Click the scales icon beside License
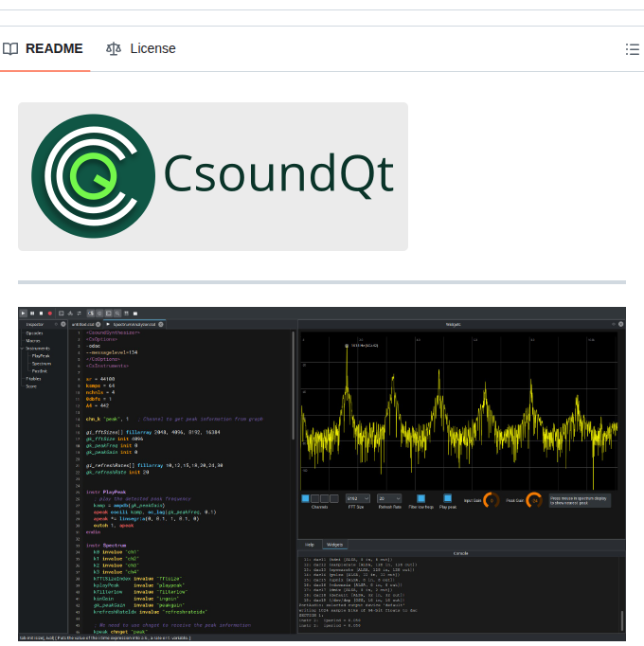The image size is (644, 646). pyautogui.click(x=114, y=48)
